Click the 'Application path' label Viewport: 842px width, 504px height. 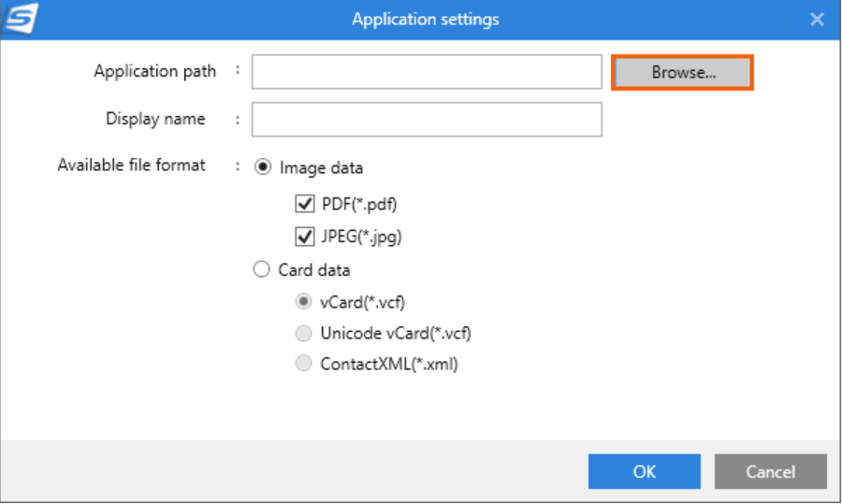(154, 71)
